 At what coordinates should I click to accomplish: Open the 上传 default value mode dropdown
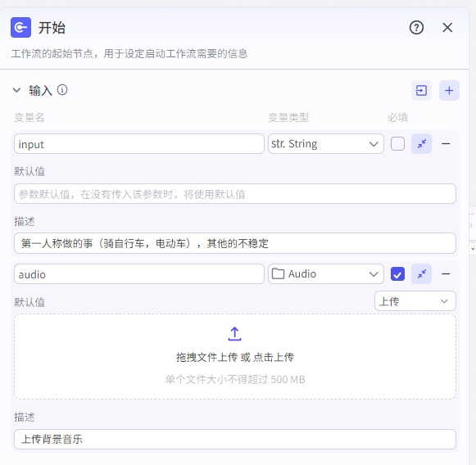point(415,301)
